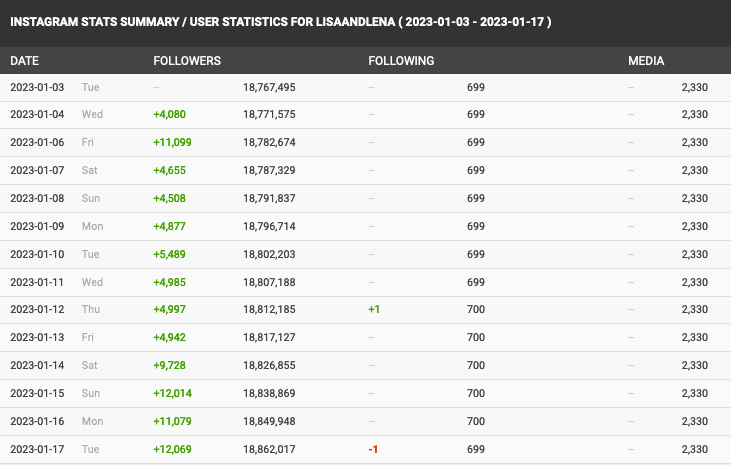Select the date 2023-01-11
731x474 pixels.
(x=37, y=282)
